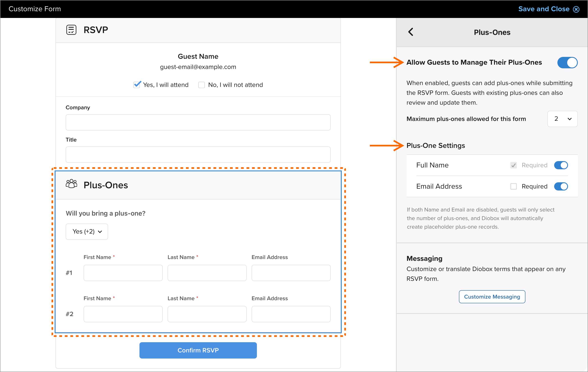Open maximum plus-ones allowed dropdown

coord(562,119)
